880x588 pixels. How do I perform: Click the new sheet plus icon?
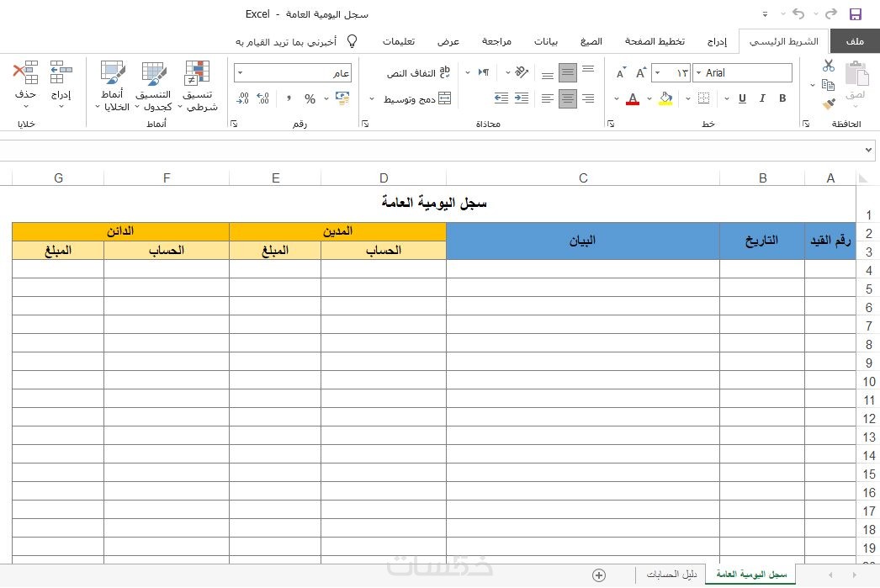click(x=599, y=575)
